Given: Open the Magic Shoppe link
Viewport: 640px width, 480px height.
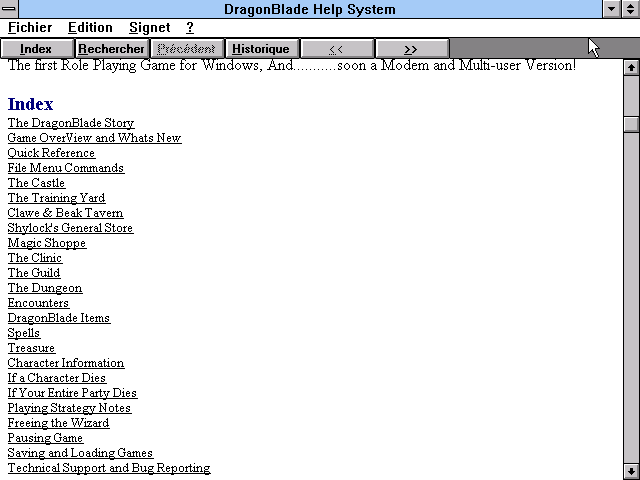Looking at the screenshot, I should pyautogui.click(x=47, y=243).
